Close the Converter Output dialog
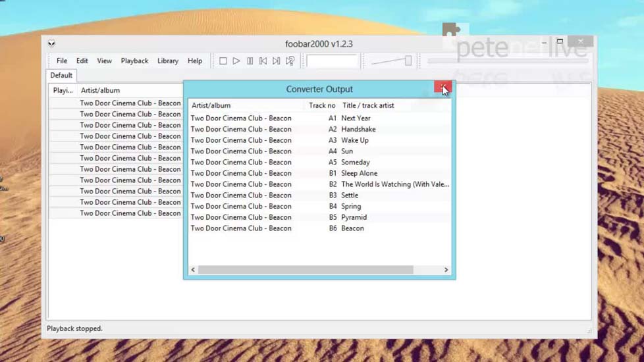 [x=443, y=88]
